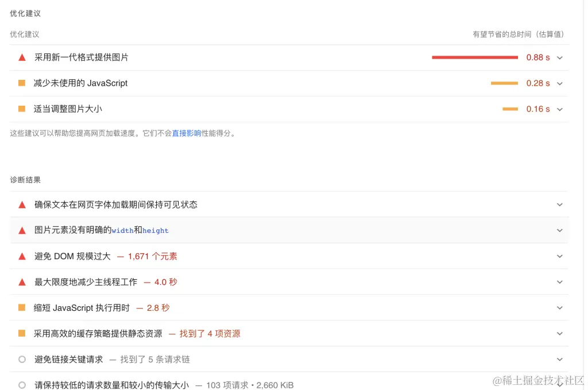588x390 pixels.
Task: Click the 4.0 秒 value
Action: [x=166, y=282]
